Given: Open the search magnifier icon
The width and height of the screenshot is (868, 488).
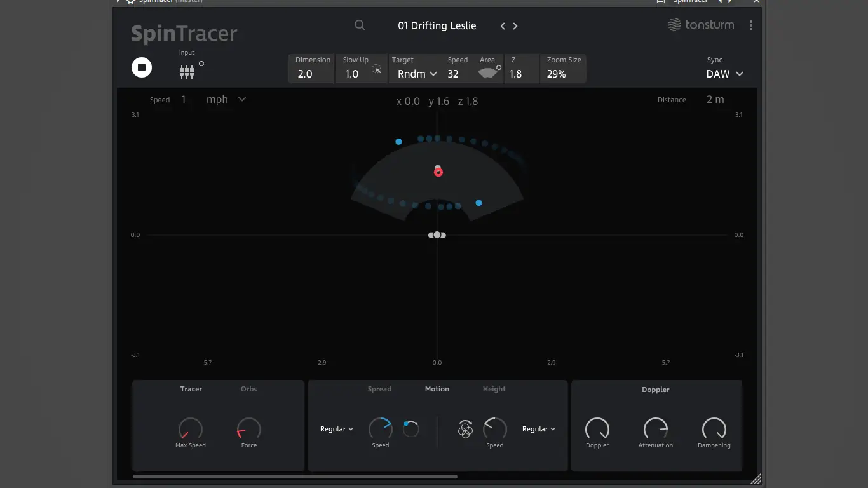Looking at the screenshot, I should pos(360,25).
